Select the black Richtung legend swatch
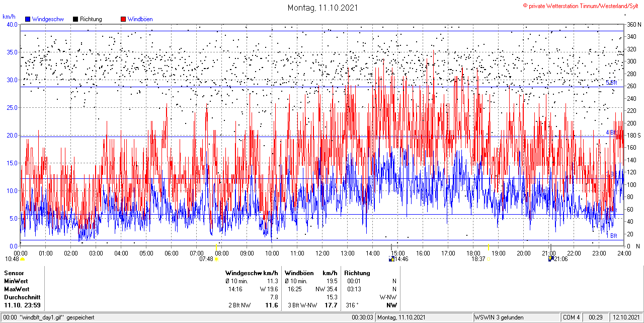The image size is (644, 323). click(75, 19)
